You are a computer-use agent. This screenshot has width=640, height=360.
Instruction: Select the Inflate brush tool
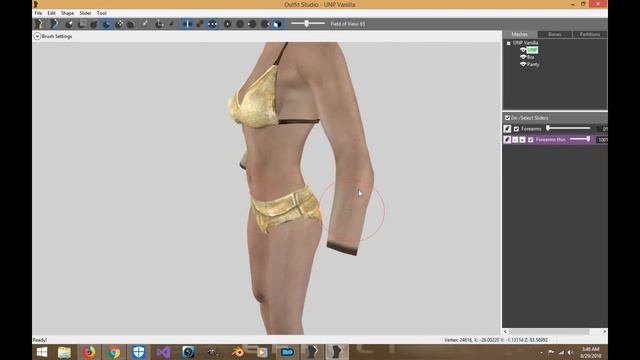pyautogui.click(x=94, y=24)
